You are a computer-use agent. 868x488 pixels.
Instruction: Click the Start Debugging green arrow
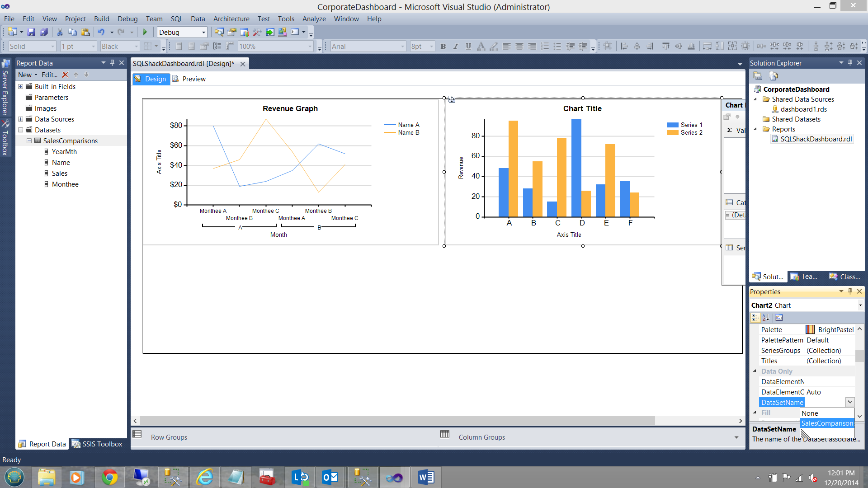pyautogui.click(x=145, y=32)
